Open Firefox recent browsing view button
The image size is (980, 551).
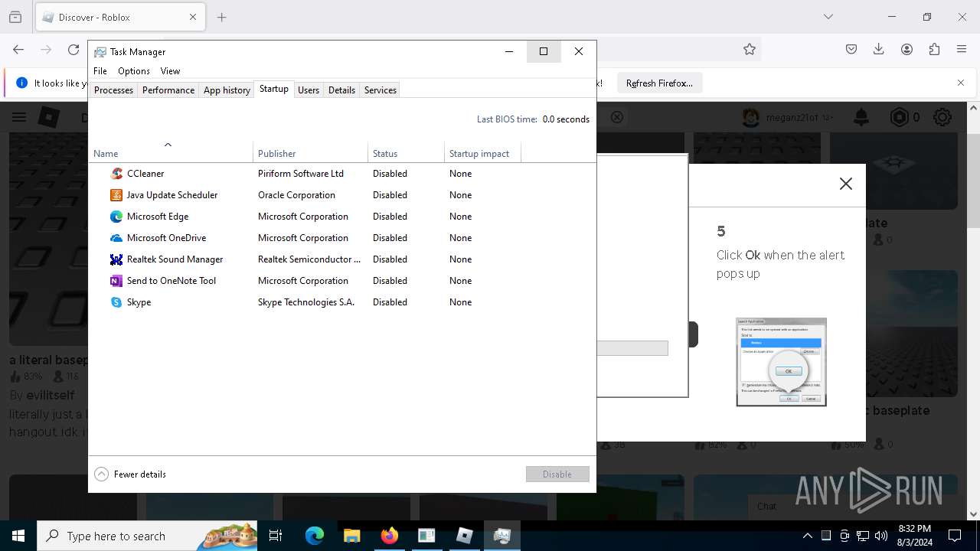click(x=15, y=17)
